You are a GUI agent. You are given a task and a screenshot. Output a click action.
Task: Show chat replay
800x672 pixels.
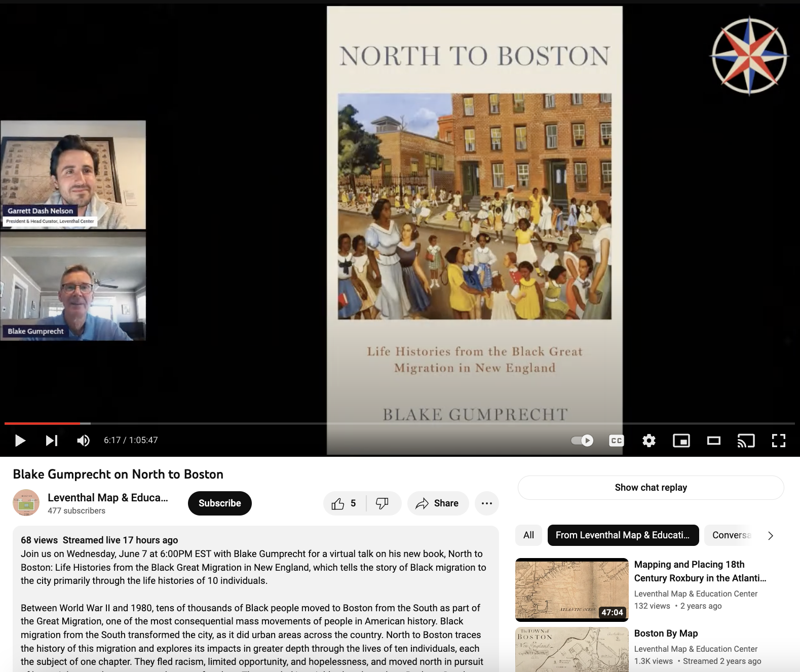[651, 488]
